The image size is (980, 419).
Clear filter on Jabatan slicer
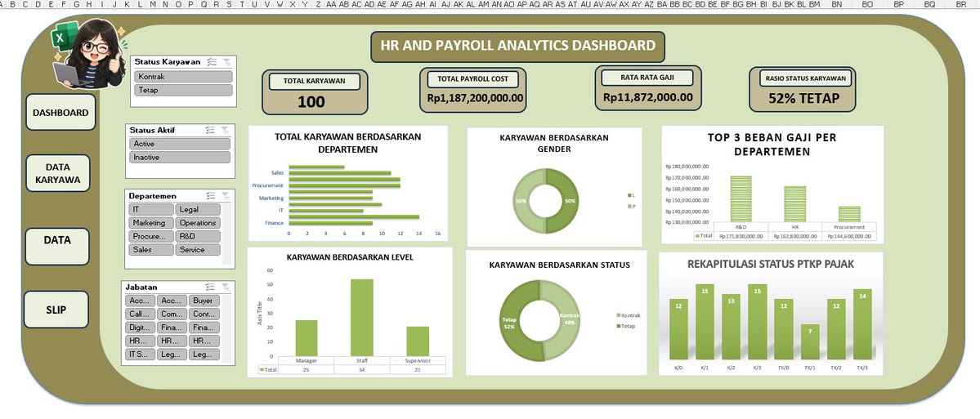[x=226, y=288]
